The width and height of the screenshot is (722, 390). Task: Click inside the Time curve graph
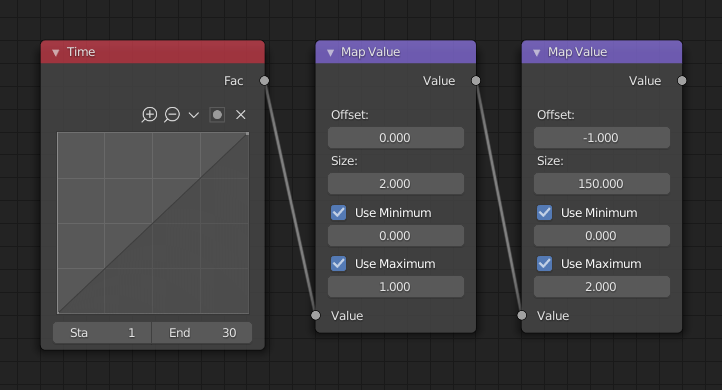(x=153, y=223)
